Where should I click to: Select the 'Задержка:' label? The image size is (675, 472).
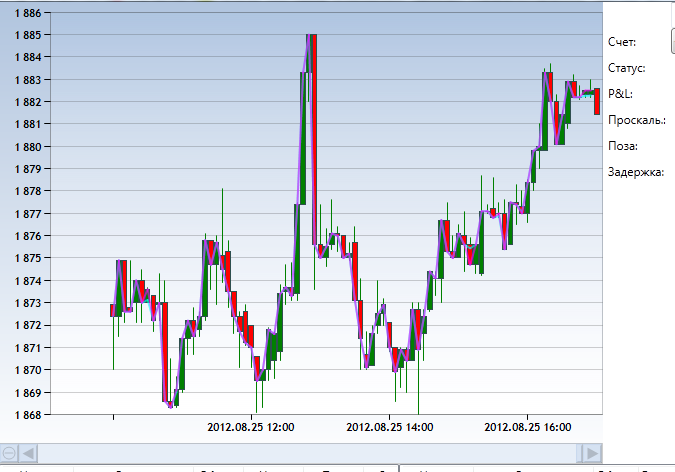click(x=636, y=172)
